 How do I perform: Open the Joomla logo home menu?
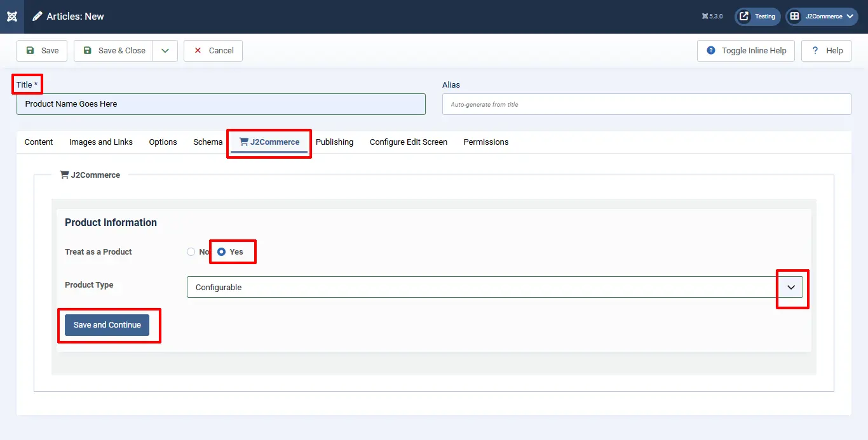(12, 17)
